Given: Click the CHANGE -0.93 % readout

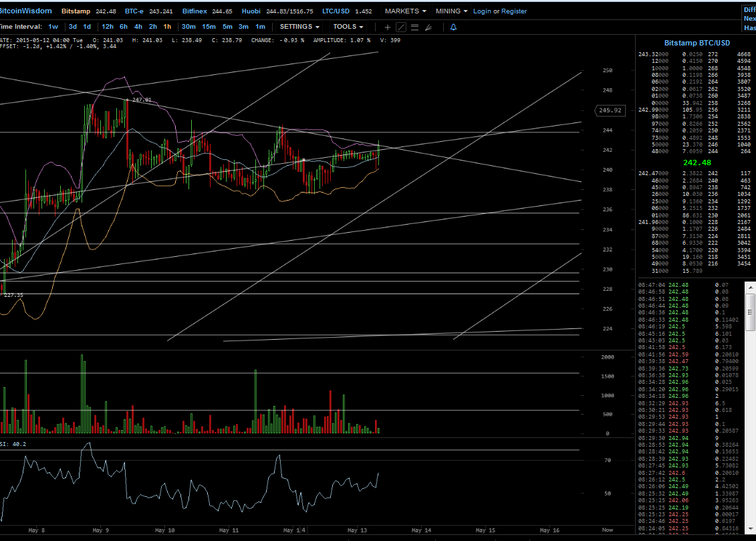Looking at the screenshot, I should pyautogui.click(x=277, y=41).
